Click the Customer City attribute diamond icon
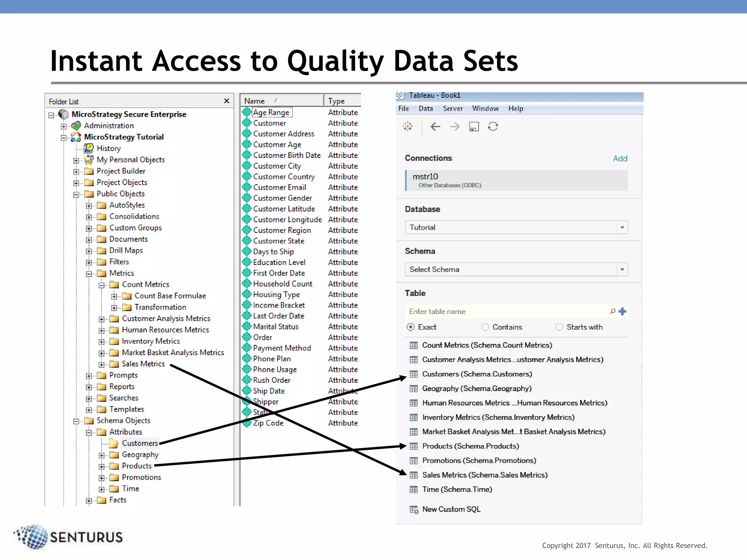Screen dimensions: 747x560 (x=247, y=166)
